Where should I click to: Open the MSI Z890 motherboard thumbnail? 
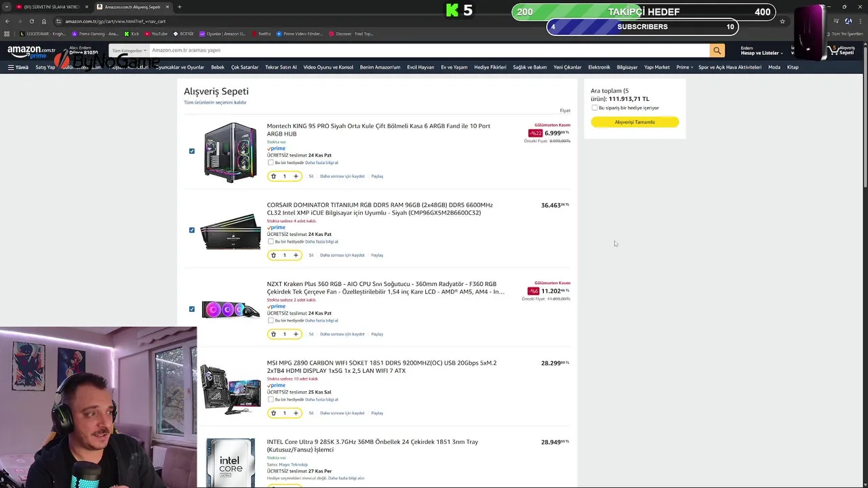pos(231,388)
